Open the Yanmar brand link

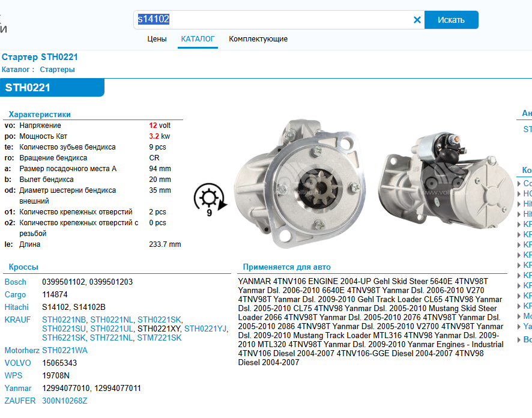tap(17, 388)
